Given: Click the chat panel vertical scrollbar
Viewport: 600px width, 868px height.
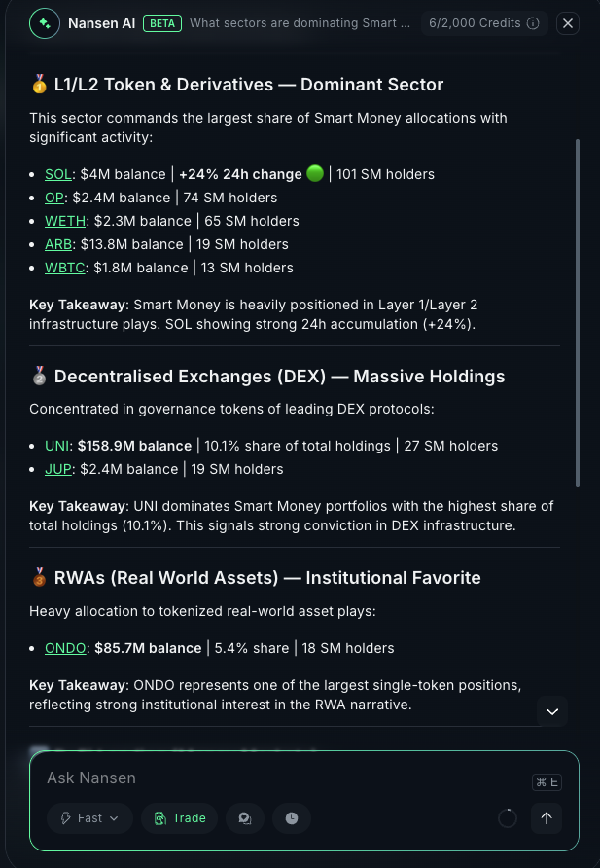Looking at the screenshot, I should 579,311.
